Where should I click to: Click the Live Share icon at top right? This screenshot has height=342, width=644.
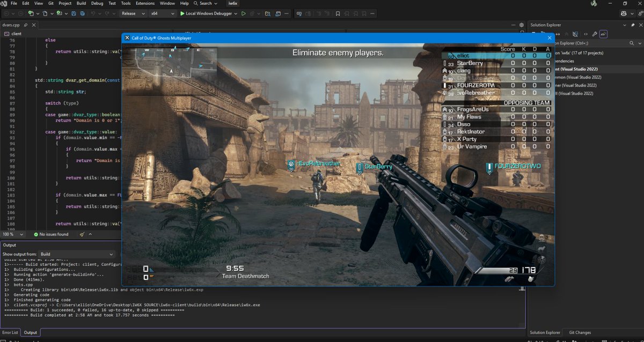[x=640, y=13]
